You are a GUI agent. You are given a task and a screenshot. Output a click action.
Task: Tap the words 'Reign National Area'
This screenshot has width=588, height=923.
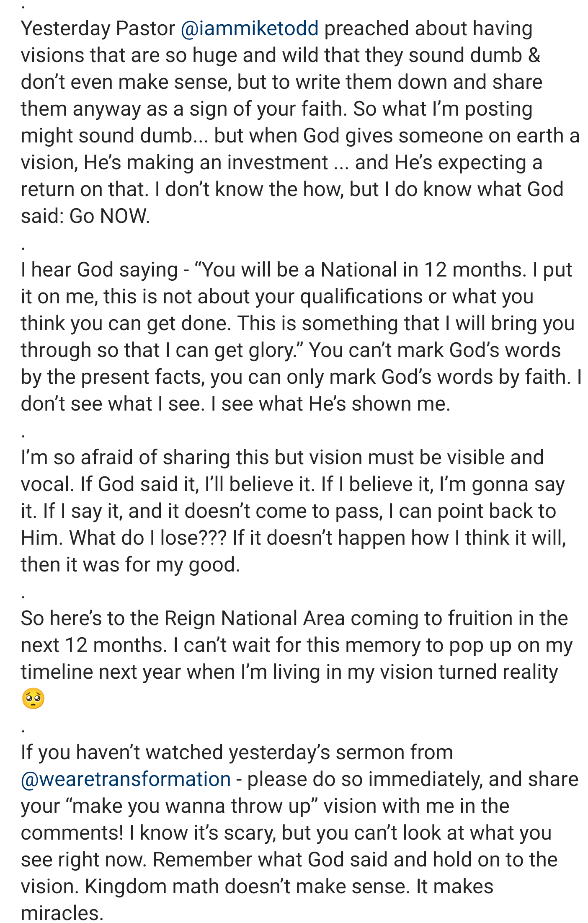[x=255, y=619]
